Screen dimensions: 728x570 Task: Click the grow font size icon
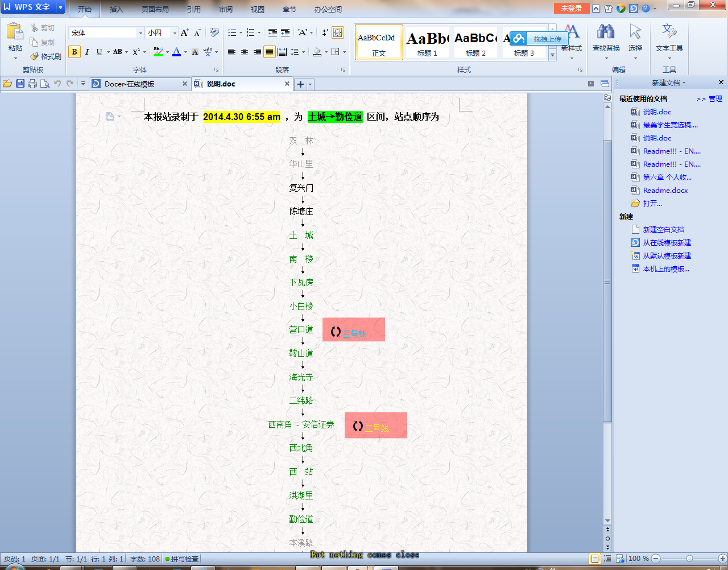click(x=184, y=33)
